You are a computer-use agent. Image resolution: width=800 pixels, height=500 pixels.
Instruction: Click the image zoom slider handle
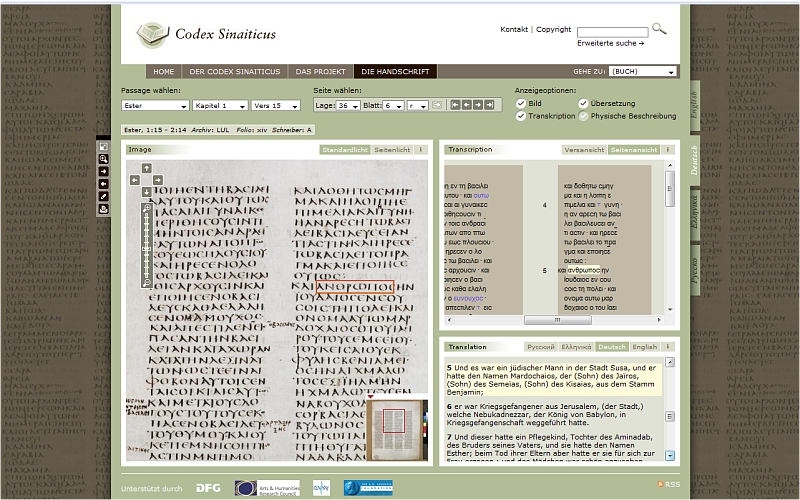[146, 249]
